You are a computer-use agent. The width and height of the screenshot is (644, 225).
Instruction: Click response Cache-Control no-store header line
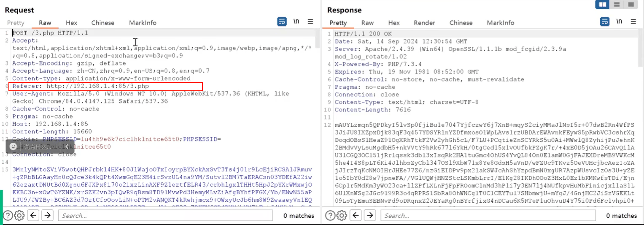point(429,79)
